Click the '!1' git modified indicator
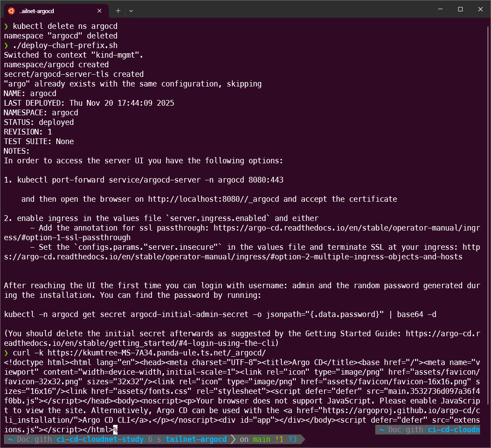Image resolution: width=491 pixels, height=448 pixels. [x=279, y=439]
